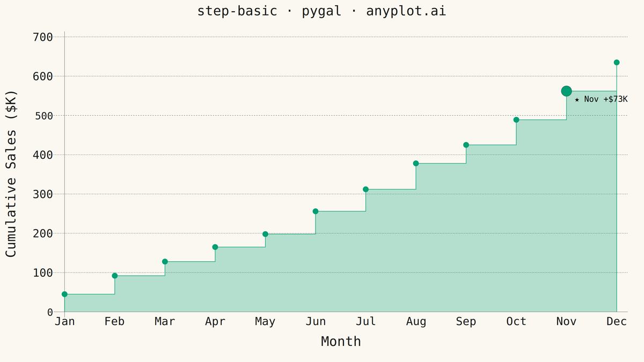Screen dimensions: 644x362
Task: Click the '400' y-axis label
Action: coord(43,155)
